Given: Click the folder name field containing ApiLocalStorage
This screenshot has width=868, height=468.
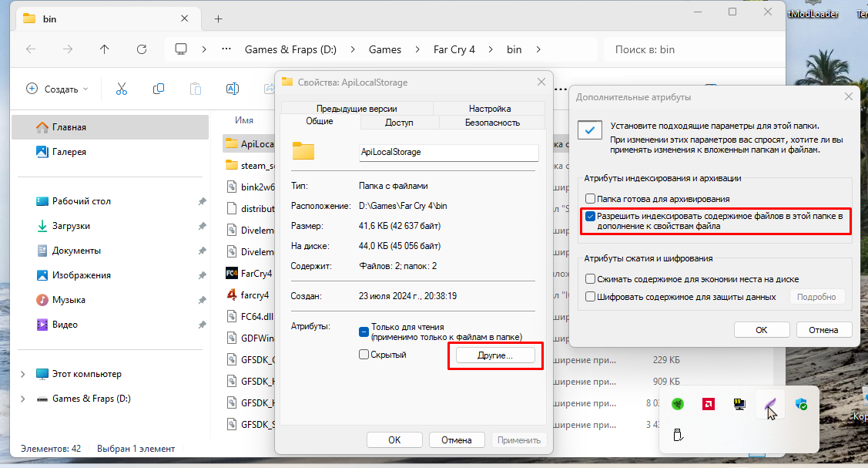Looking at the screenshot, I should coord(448,153).
